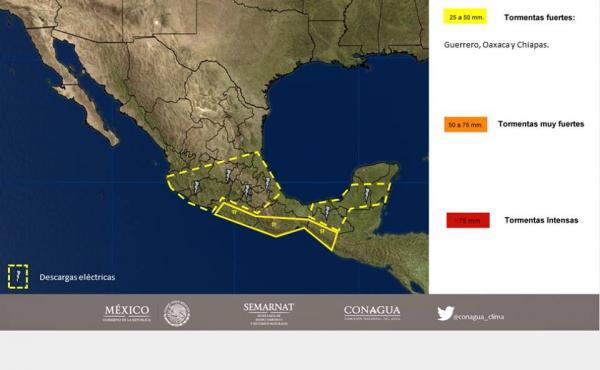
Task: Click the Mexican coat of arms emblem
Action: [x=177, y=314]
